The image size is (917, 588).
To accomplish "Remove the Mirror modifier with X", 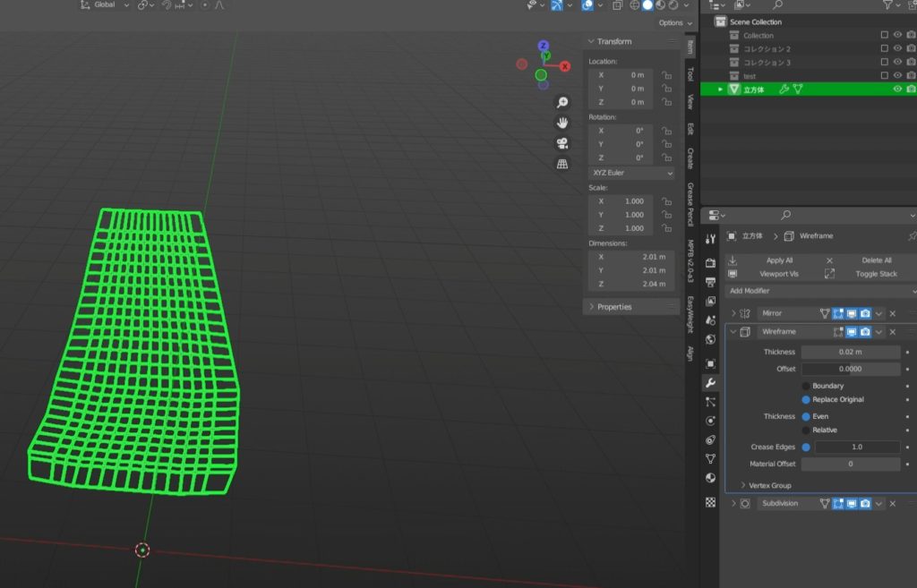I will (x=892, y=313).
